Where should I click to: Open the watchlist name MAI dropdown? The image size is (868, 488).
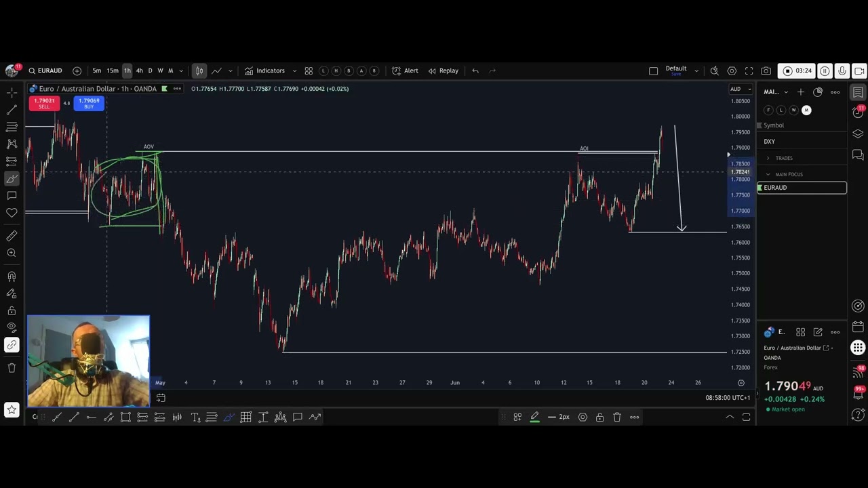coord(776,92)
